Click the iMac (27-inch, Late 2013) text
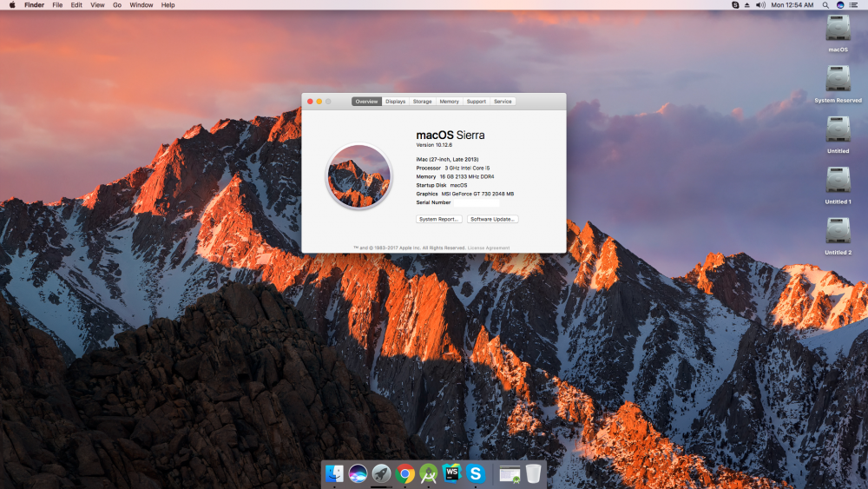Image resolution: width=868 pixels, height=489 pixels. point(447,160)
